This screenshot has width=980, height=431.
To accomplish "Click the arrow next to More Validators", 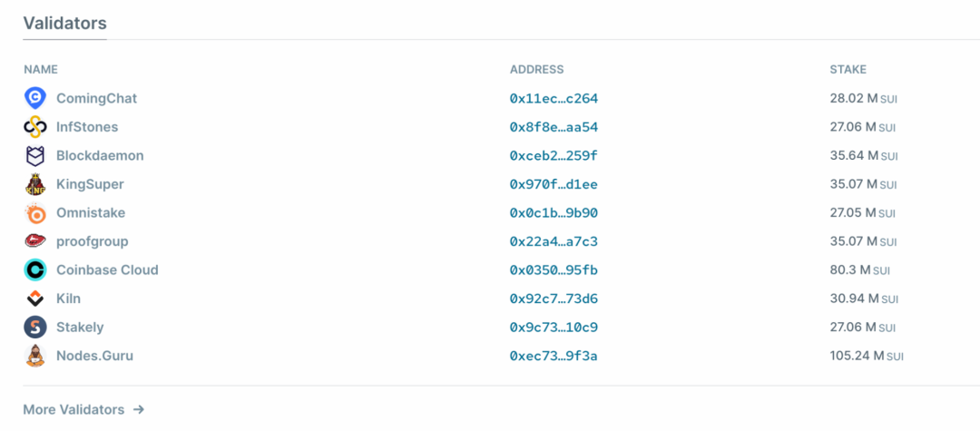I will [x=139, y=410].
